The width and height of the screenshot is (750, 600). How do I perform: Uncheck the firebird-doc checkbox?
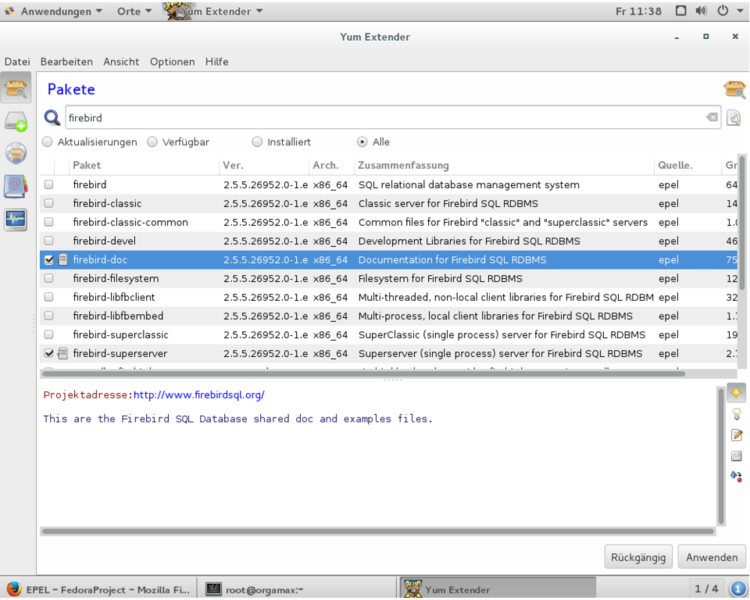[x=49, y=260]
